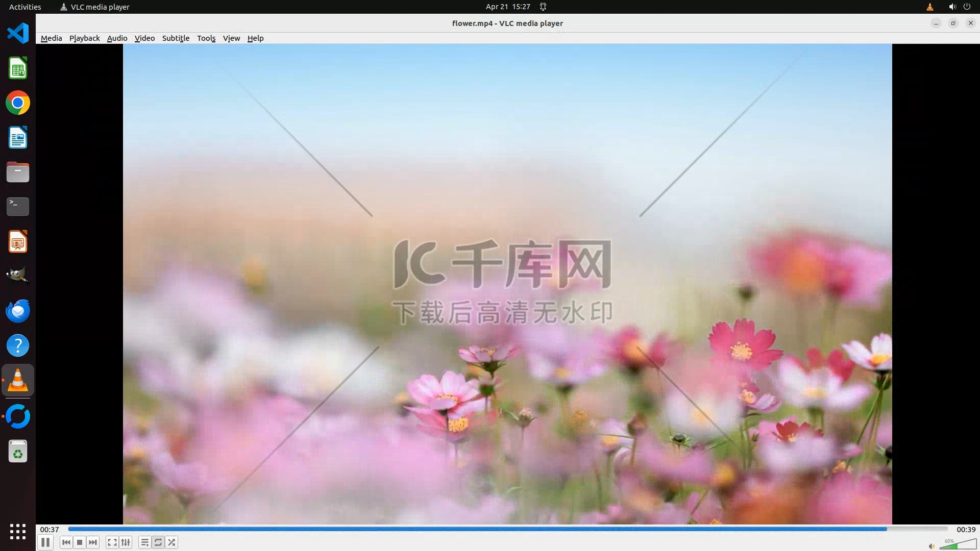980x551 pixels.
Task: Expand the Subtitle menu
Action: click(176, 38)
